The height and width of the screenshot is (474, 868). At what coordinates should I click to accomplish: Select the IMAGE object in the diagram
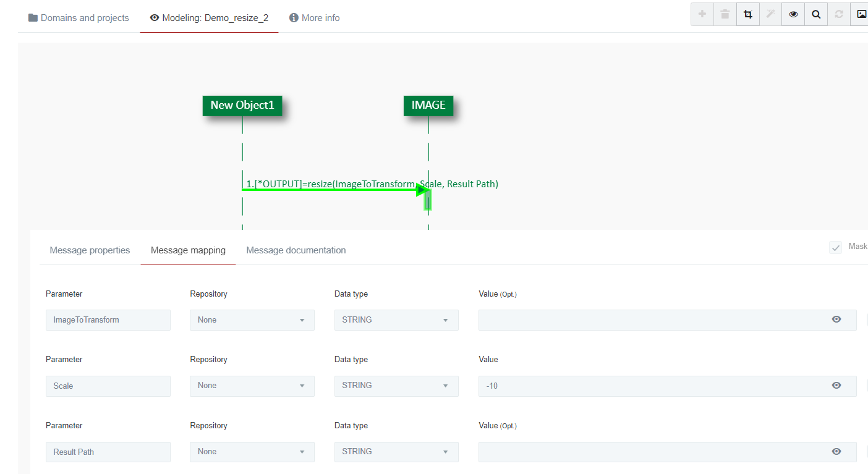(428, 105)
